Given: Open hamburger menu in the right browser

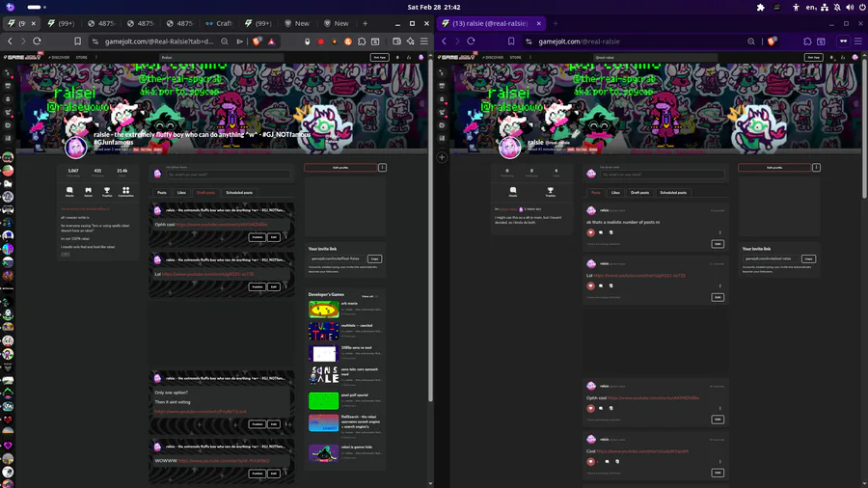Looking at the screenshot, I should point(858,41).
